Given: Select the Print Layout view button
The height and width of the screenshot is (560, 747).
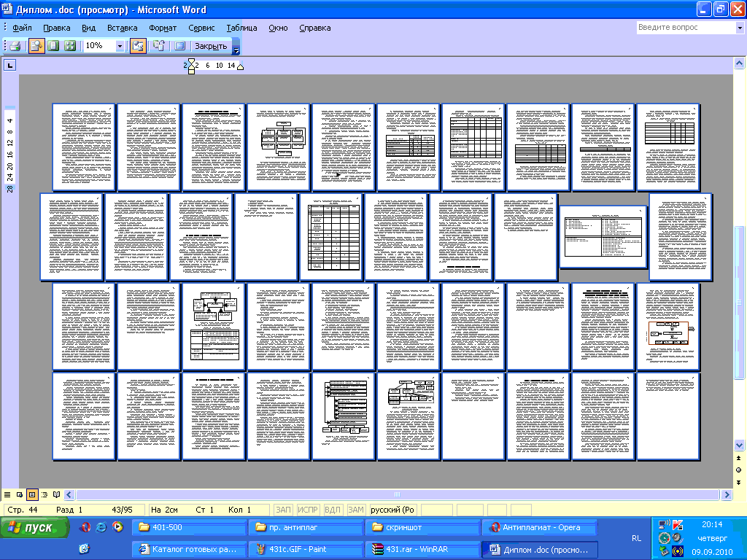Looking at the screenshot, I should tap(32, 495).
